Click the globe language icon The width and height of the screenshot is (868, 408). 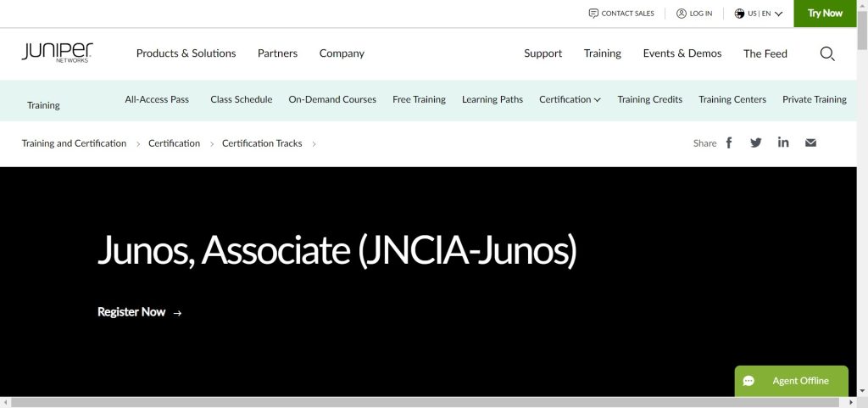pyautogui.click(x=739, y=14)
